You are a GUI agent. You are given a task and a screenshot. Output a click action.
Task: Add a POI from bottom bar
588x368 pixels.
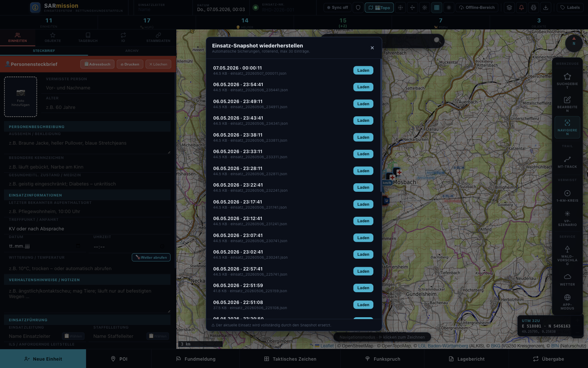[119, 359]
